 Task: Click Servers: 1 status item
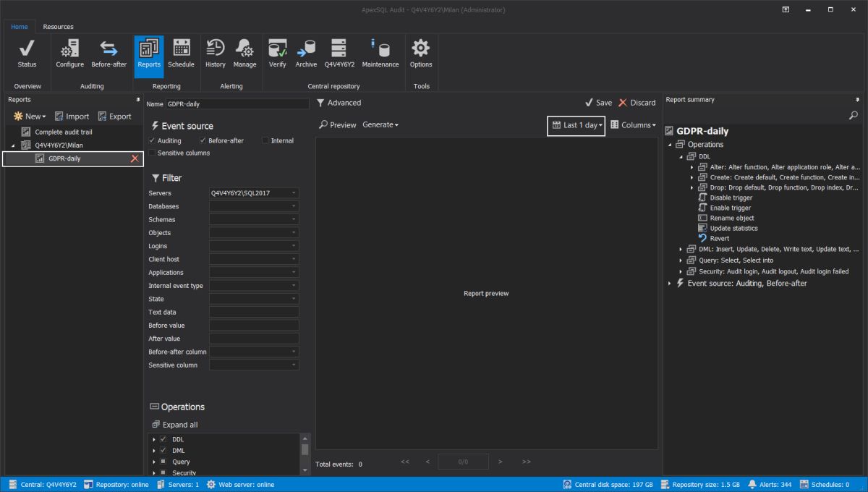pyautogui.click(x=177, y=485)
